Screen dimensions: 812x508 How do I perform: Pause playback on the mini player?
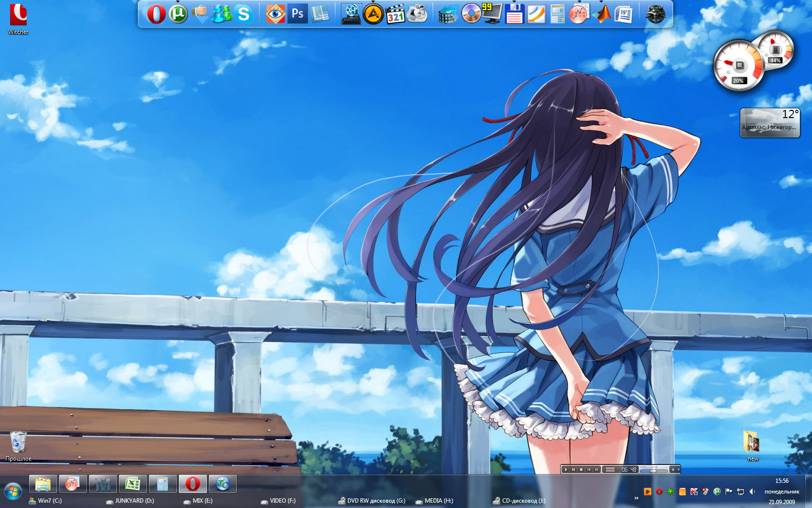point(573,469)
